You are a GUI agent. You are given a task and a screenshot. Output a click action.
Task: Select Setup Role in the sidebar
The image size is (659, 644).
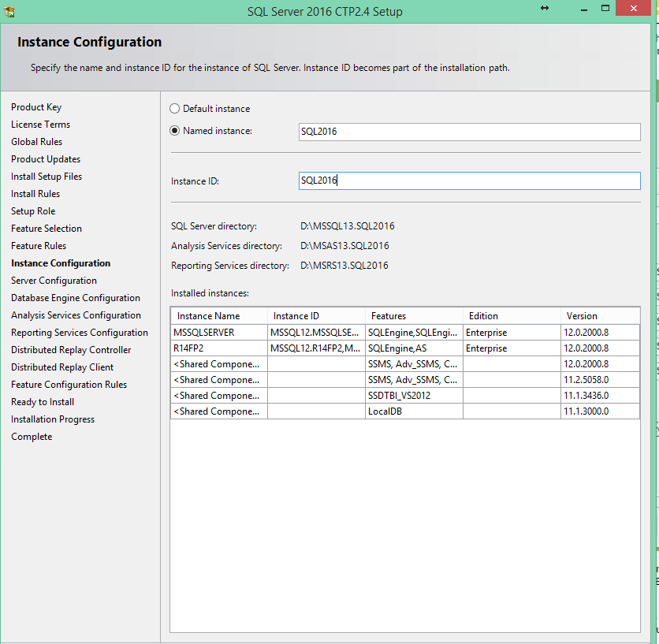pos(33,211)
